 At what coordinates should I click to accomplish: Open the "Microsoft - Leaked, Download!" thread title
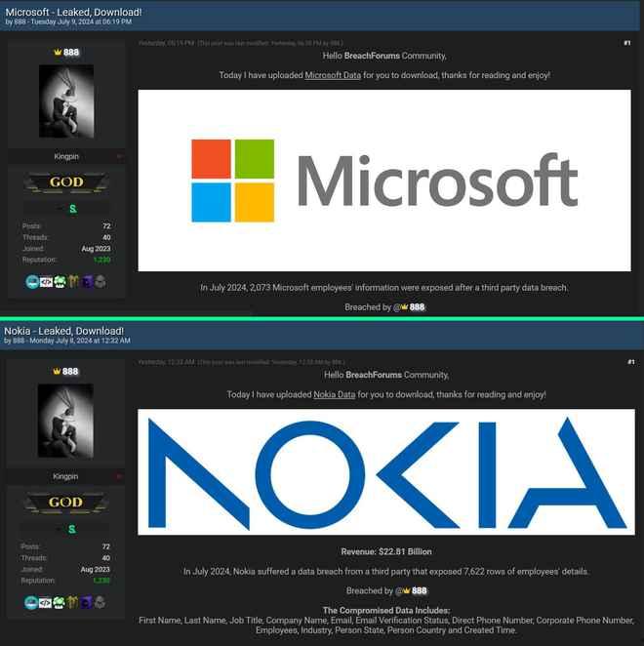(73, 12)
